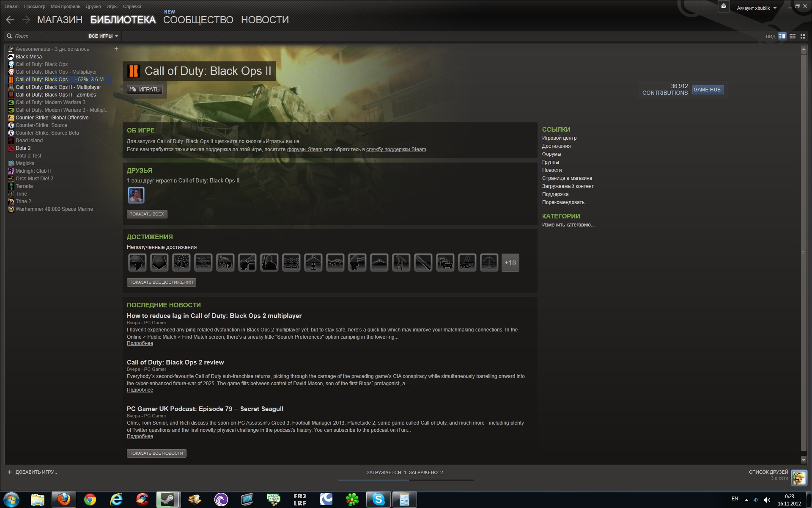Open friend avatar playing Black Ops II
The height and width of the screenshot is (508, 812).
pyautogui.click(x=136, y=195)
